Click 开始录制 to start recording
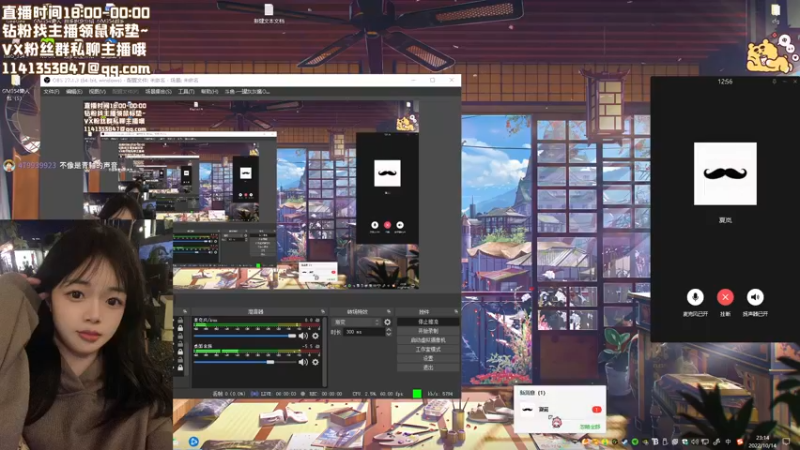Screen dimensions: 800x450 tap(428, 331)
